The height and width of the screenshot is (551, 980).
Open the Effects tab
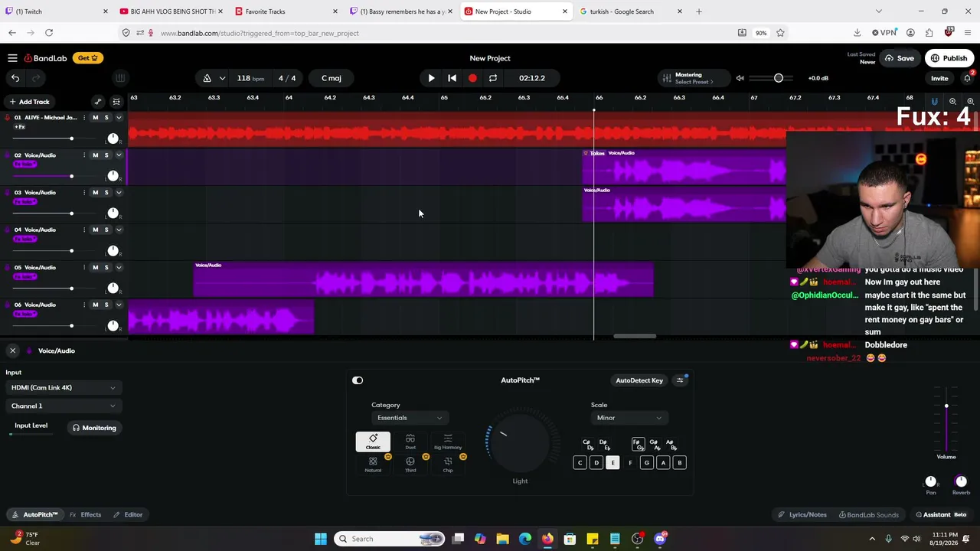point(85,515)
